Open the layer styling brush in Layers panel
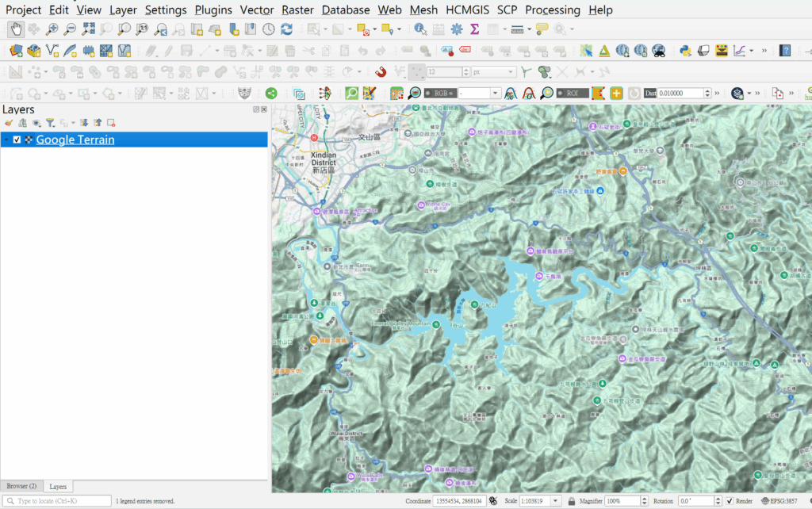 click(9, 123)
